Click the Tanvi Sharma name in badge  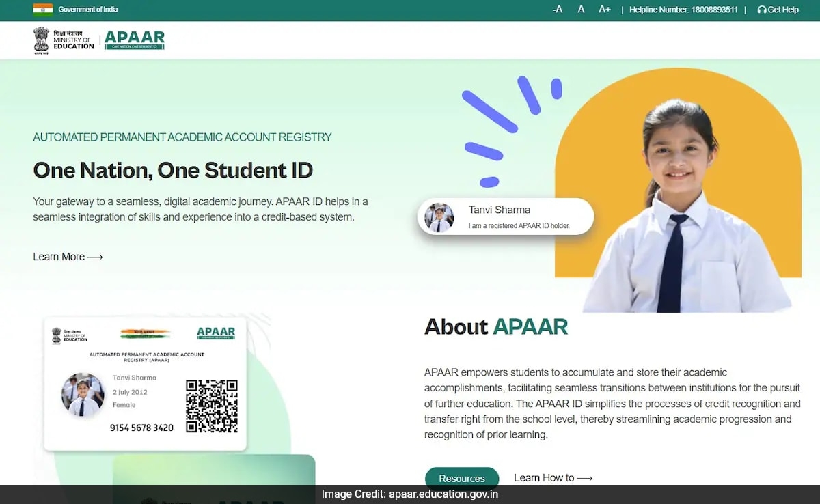pyautogui.click(x=500, y=210)
